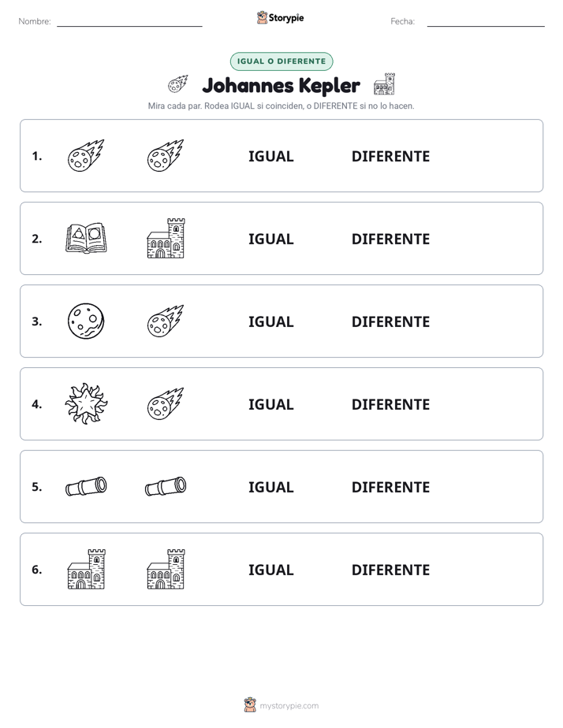The width and height of the screenshot is (563, 728).
Task: Click the second castle icon in row 6
Action: coord(166,569)
